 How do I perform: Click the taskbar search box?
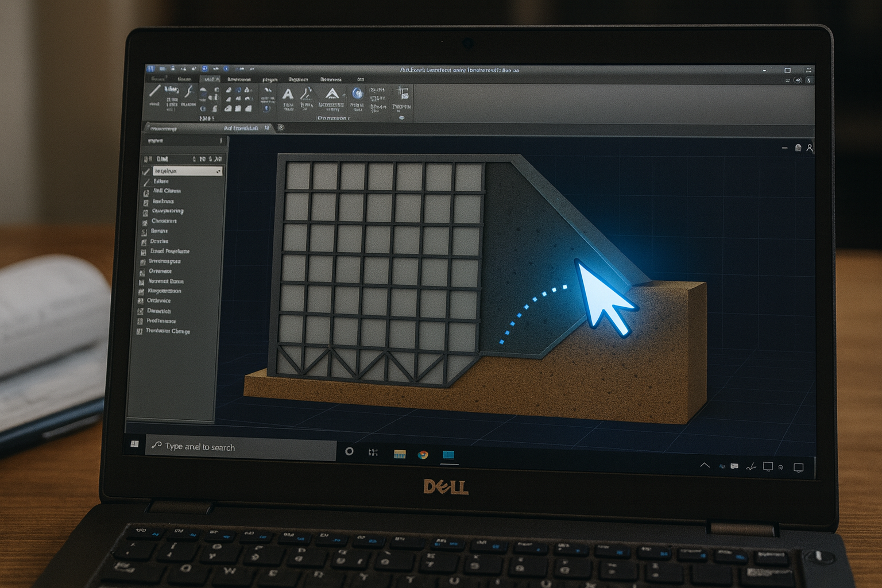(x=241, y=447)
